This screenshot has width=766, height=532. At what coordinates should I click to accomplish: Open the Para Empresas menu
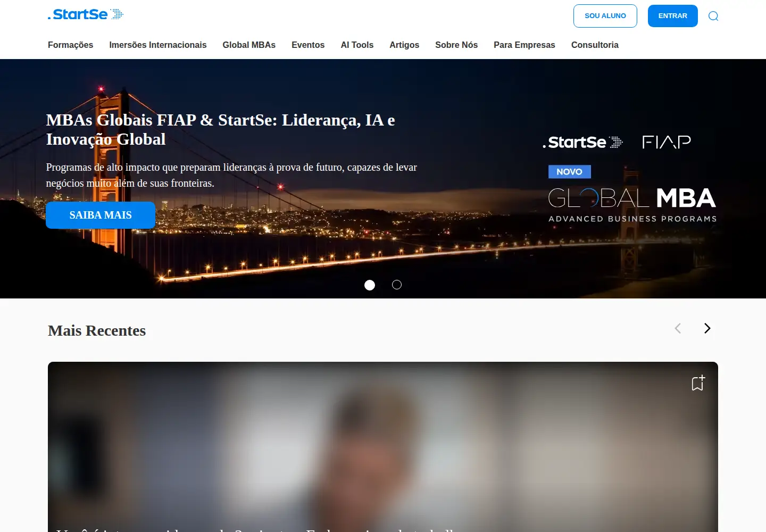pyautogui.click(x=524, y=45)
